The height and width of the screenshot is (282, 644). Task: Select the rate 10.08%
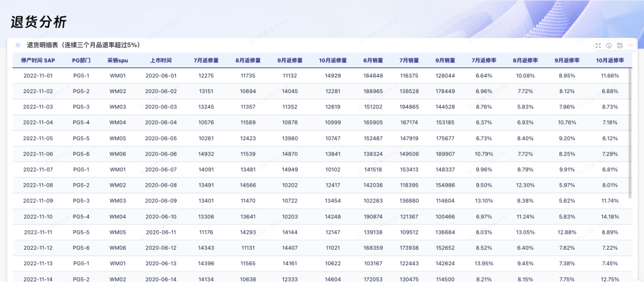526,76
